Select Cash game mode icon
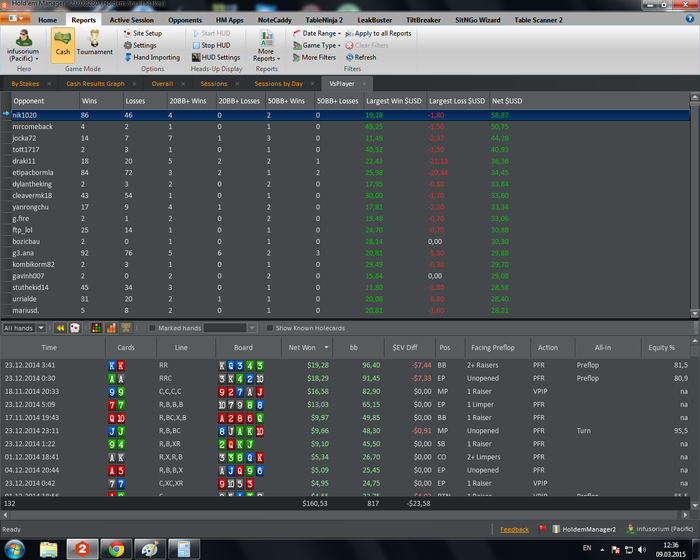 coord(62,44)
